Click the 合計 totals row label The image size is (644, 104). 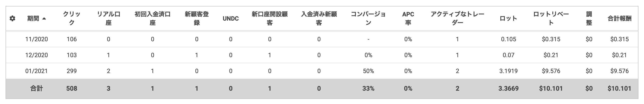[36, 89]
